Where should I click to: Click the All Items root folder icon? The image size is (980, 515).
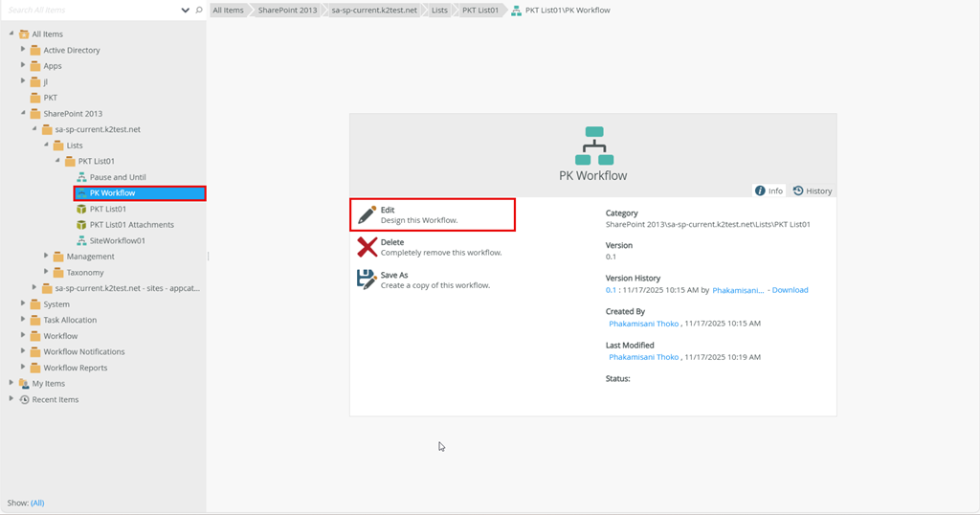(x=24, y=34)
